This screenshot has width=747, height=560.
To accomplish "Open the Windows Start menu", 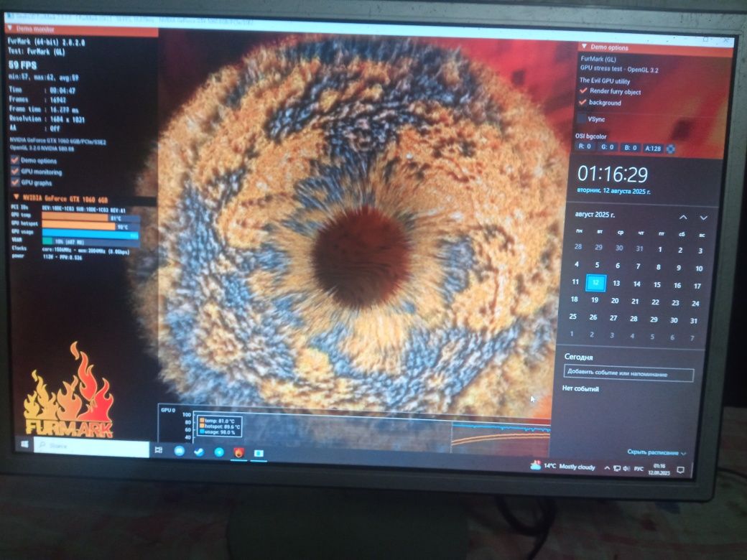I will [x=24, y=444].
